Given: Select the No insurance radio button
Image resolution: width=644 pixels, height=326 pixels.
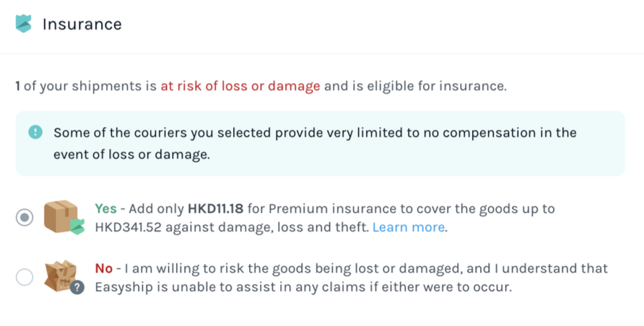Looking at the screenshot, I should (x=25, y=277).
